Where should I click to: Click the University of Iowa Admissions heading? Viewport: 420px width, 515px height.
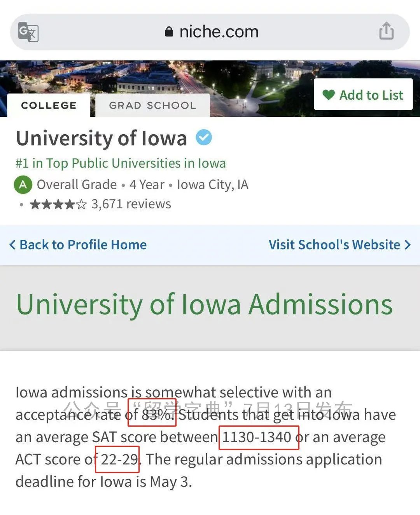205,304
